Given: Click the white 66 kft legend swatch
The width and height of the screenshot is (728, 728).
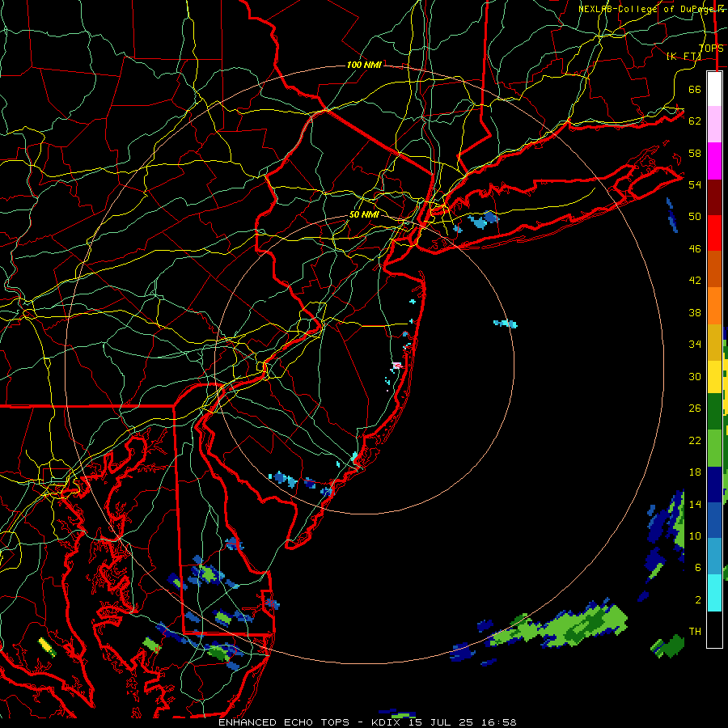Looking at the screenshot, I should tap(714, 89).
